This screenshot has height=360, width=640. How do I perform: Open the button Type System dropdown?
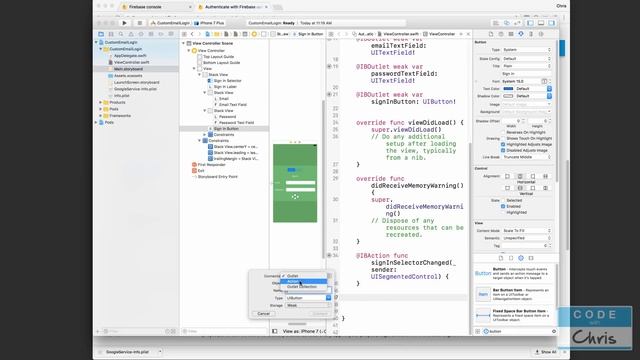(x=527, y=50)
